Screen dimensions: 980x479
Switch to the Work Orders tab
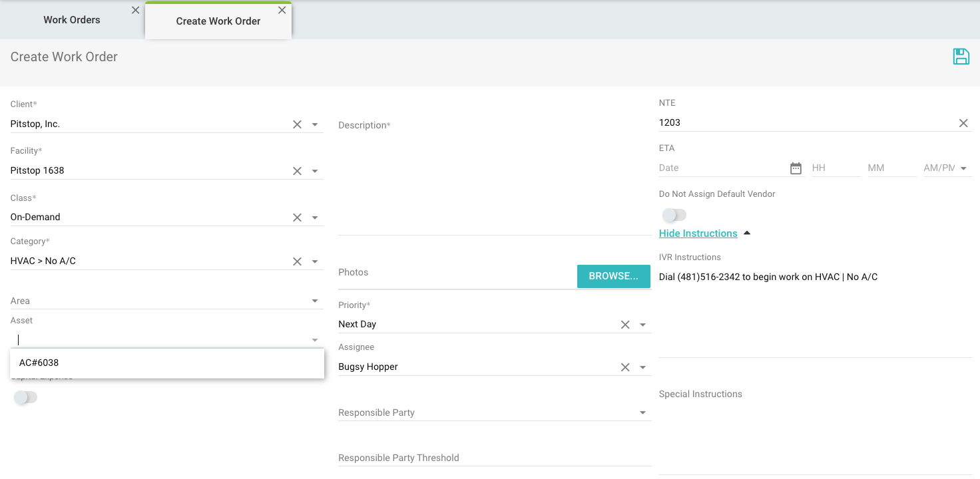click(x=72, y=20)
